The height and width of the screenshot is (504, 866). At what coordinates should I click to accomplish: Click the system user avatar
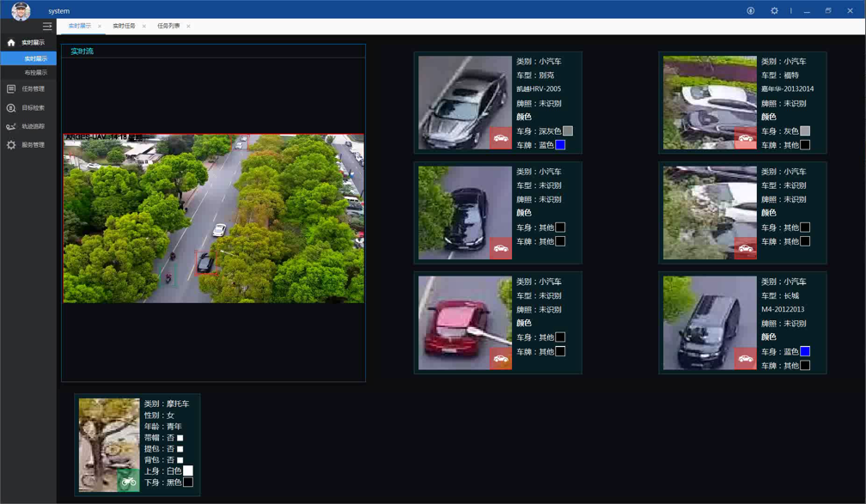pos(21,10)
